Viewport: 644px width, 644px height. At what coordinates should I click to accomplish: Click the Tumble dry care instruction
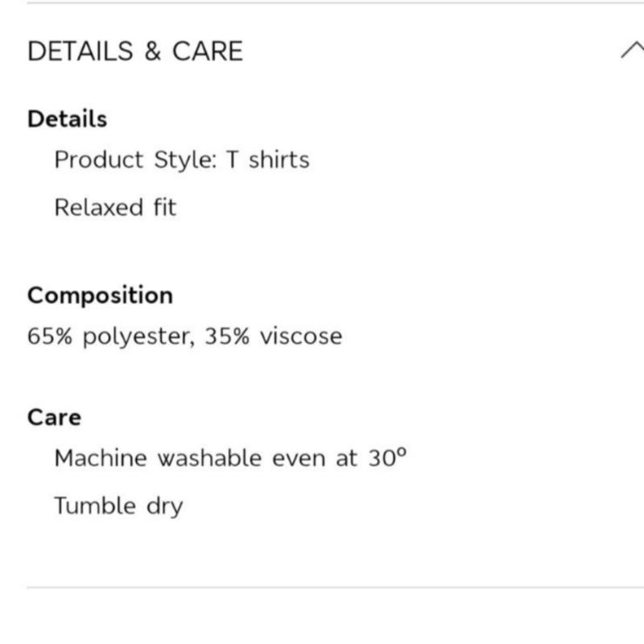[x=118, y=506]
